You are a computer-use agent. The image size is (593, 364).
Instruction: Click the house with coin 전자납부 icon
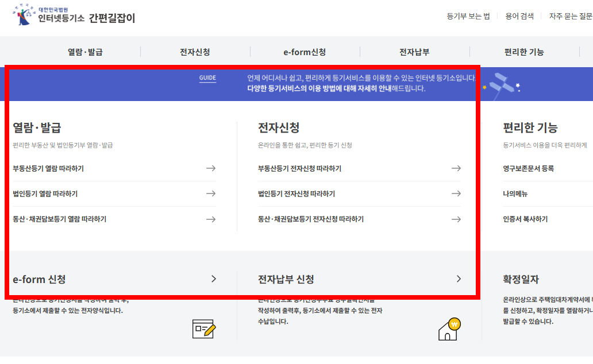[x=448, y=330]
